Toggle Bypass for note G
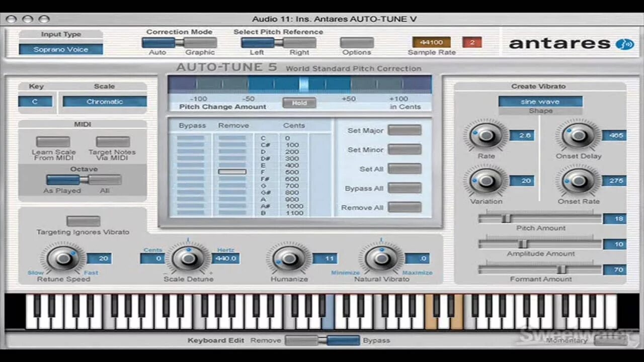The width and height of the screenshot is (644, 362). (191, 186)
